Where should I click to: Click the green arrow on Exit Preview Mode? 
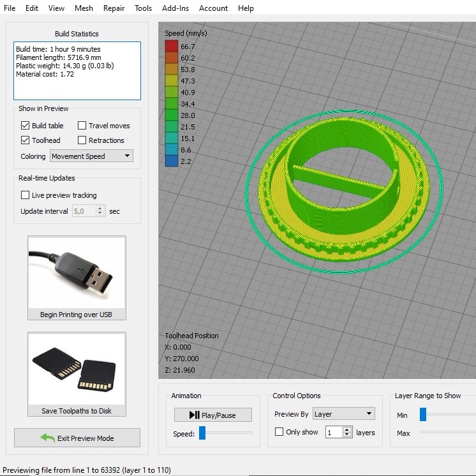[48, 438]
